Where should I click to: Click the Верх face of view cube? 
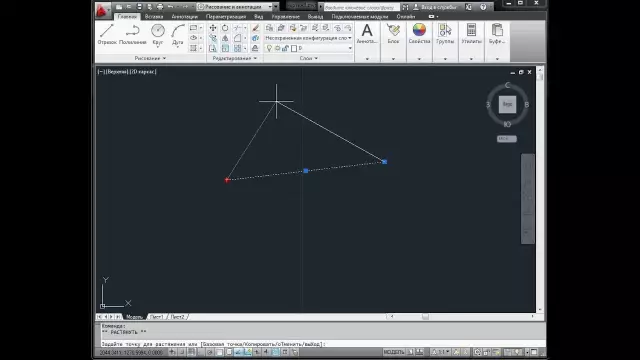pos(507,104)
